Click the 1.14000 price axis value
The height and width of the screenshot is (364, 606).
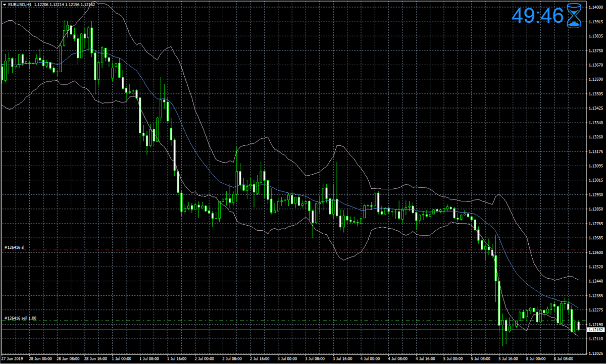click(595, 8)
